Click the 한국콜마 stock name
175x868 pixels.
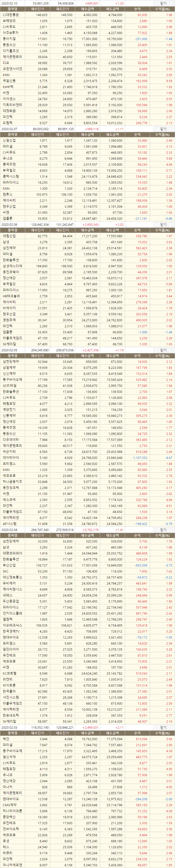9,691
